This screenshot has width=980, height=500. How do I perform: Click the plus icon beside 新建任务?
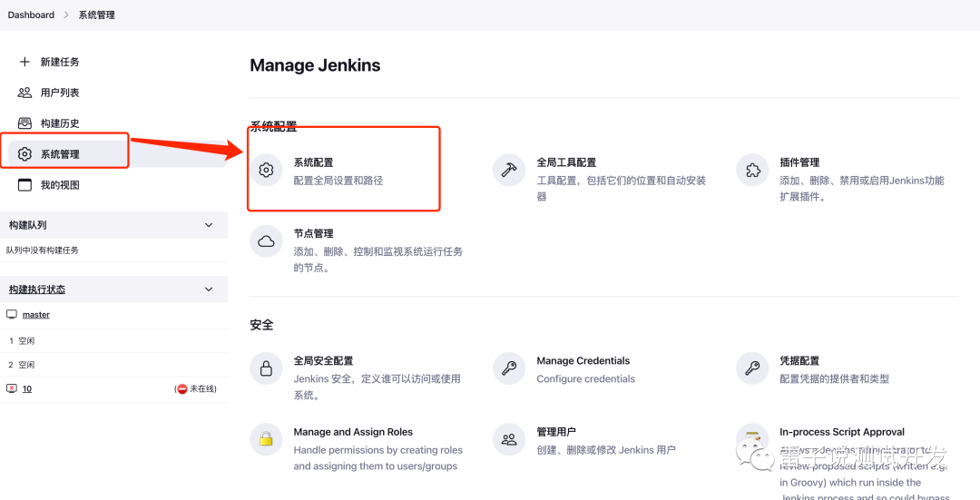pos(24,62)
